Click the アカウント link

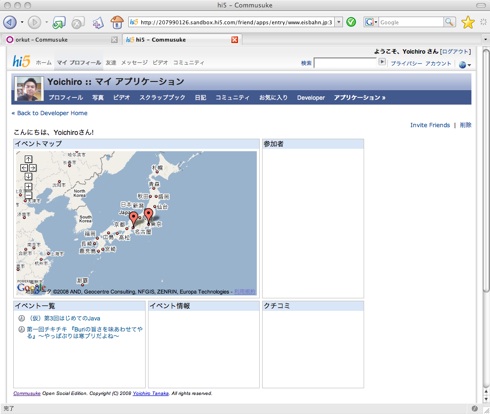click(438, 63)
